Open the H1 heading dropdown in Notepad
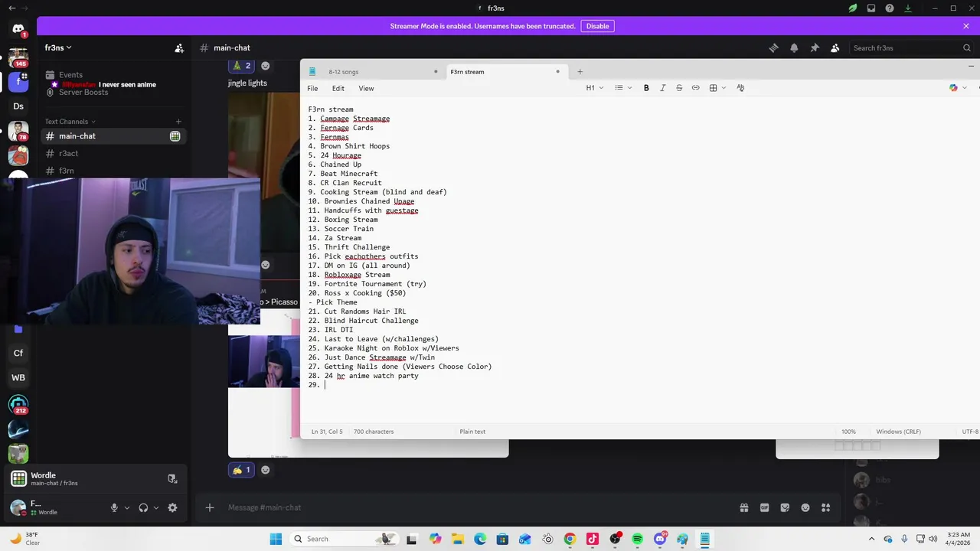Image resolution: width=980 pixels, height=551 pixels. [x=595, y=88]
